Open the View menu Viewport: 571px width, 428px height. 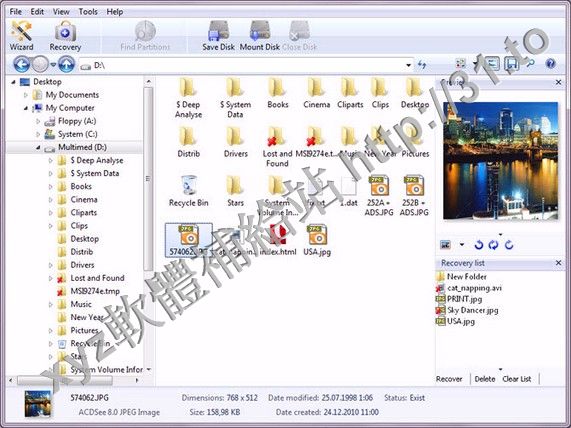61,12
